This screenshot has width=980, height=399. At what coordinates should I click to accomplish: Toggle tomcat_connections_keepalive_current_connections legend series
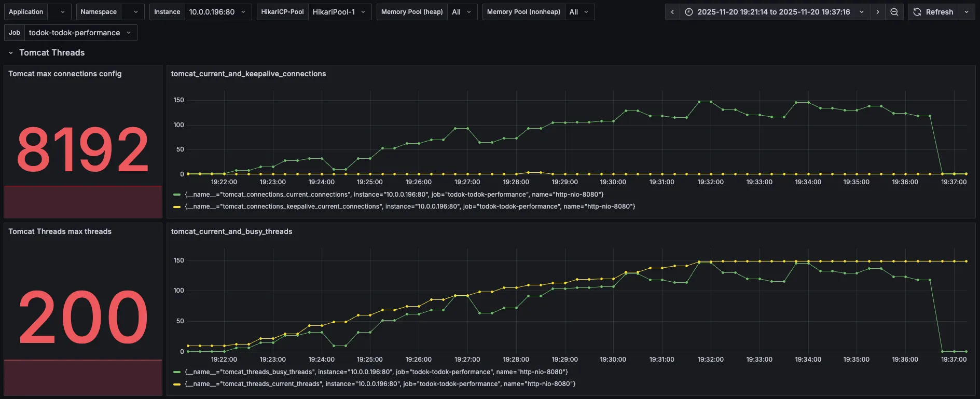click(410, 207)
